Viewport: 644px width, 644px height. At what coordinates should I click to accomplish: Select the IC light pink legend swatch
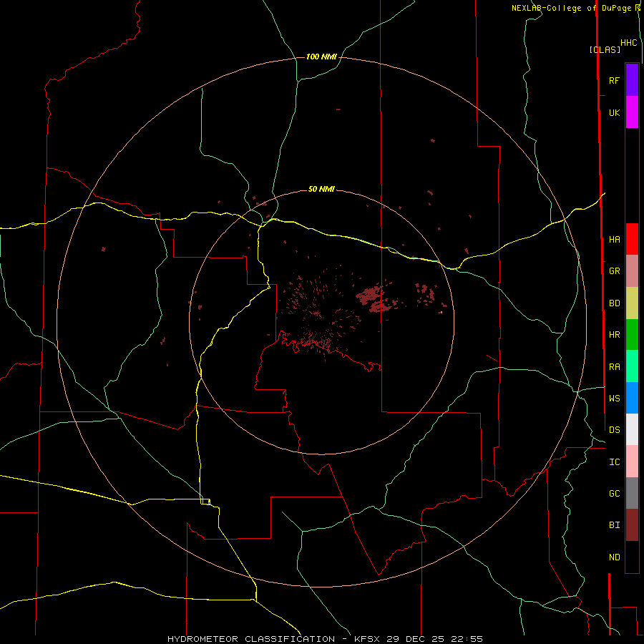[632, 462]
